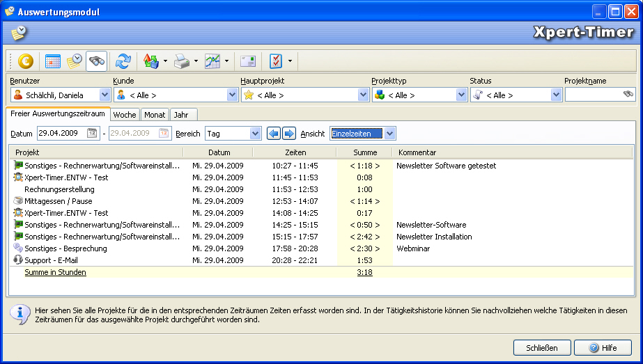643x364 pixels.
Task: Click speech bubble icon beside Sonstiges - Besprechung
Action: click(x=18, y=248)
